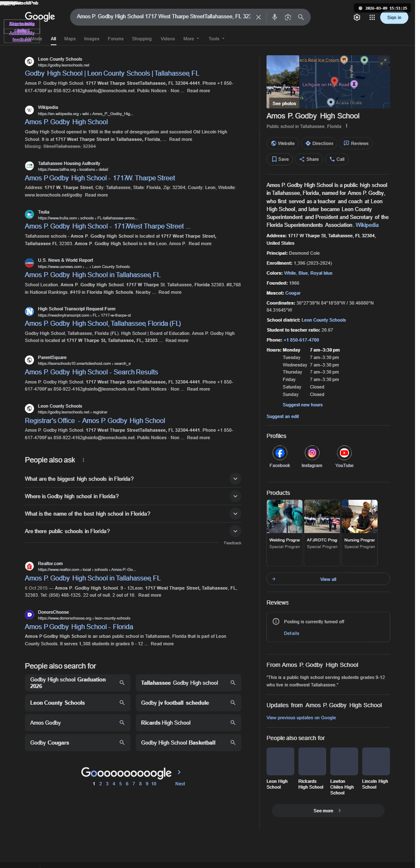Click the review Details link
This screenshot has width=420, height=868.
[x=291, y=633]
